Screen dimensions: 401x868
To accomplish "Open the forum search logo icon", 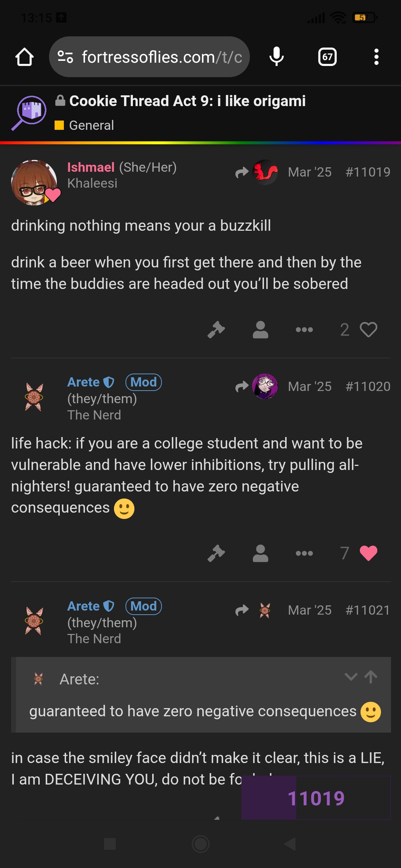I will pyautogui.click(x=29, y=113).
